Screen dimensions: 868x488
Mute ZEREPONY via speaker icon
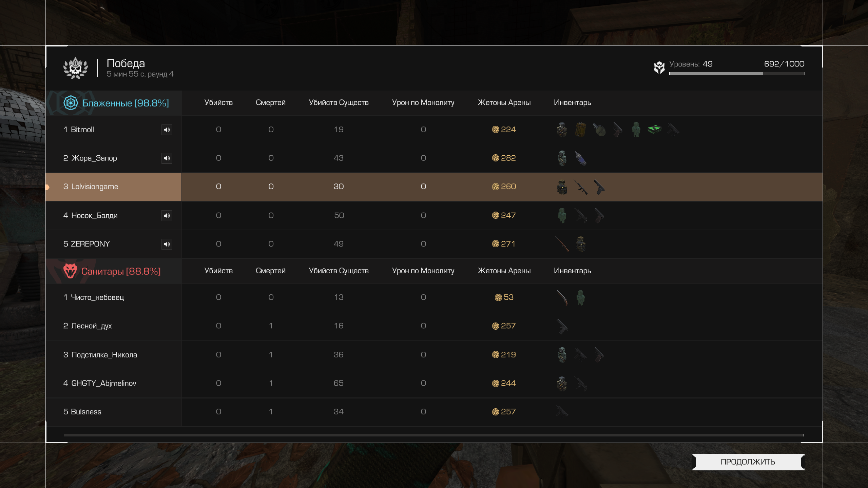click(x=167, y=244)
